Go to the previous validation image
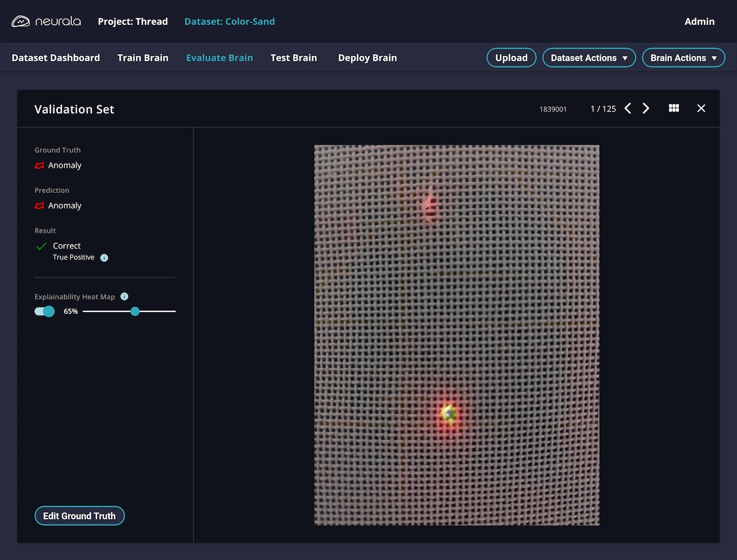 click(628, 108)
